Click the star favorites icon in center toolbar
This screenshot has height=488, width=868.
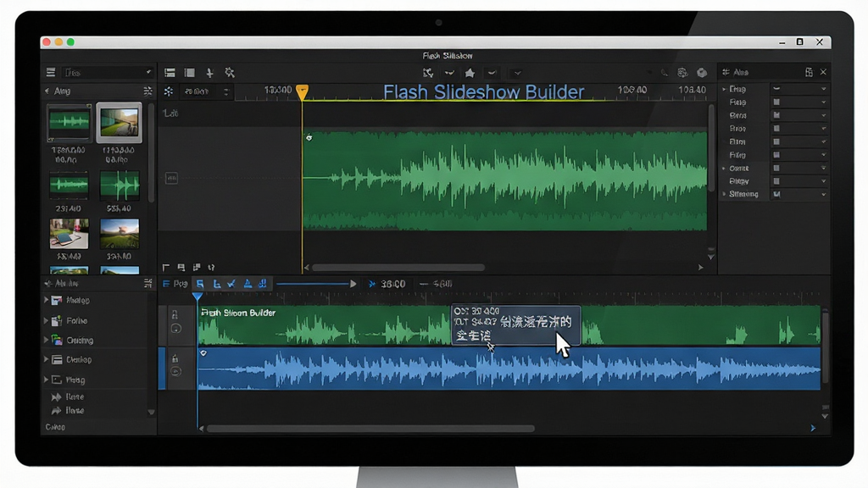click(470, 73)
